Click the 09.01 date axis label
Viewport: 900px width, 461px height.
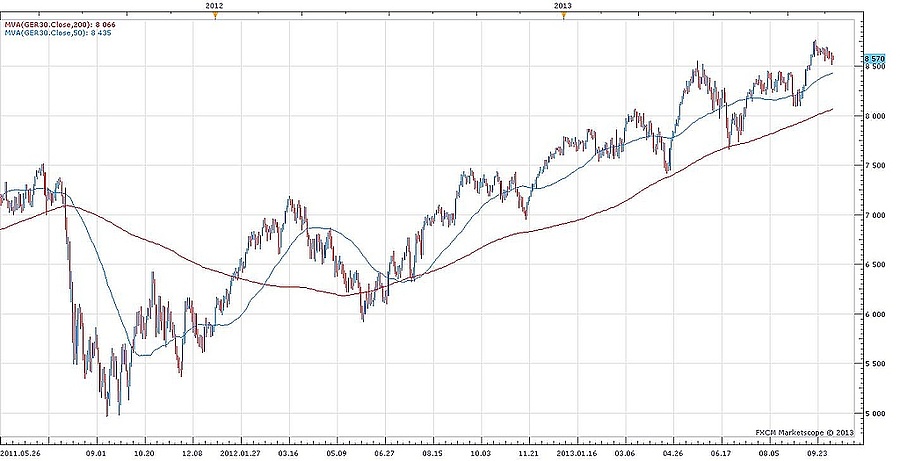pyautogui.click(x=97, y=451)
